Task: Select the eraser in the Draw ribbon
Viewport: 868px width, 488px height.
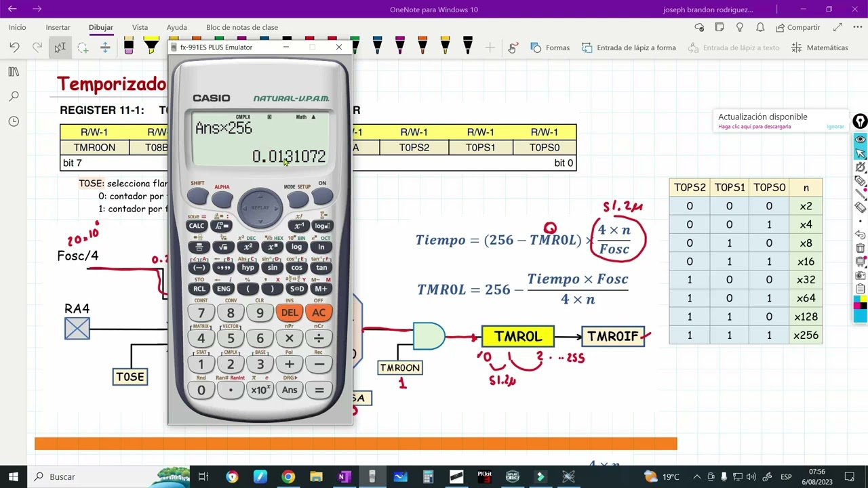Action: click(129, 47)
